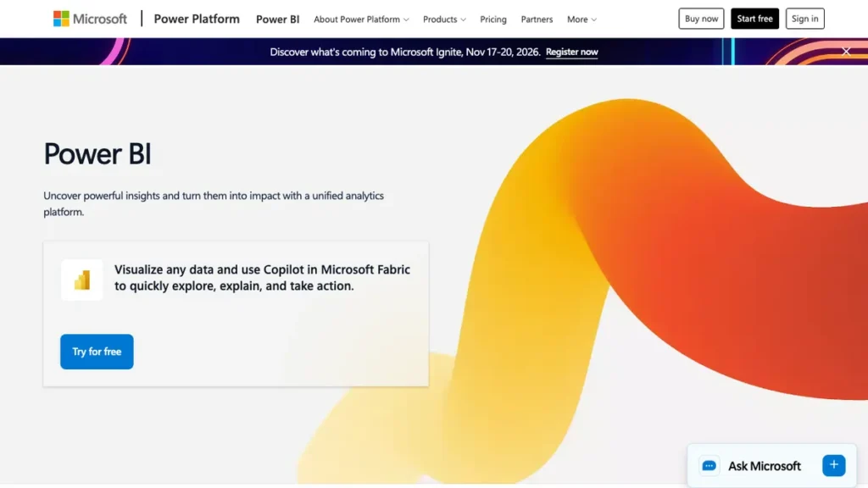Open the Pricing page
Viewport: 868px width, 488px height.
(x=492, y=19)
